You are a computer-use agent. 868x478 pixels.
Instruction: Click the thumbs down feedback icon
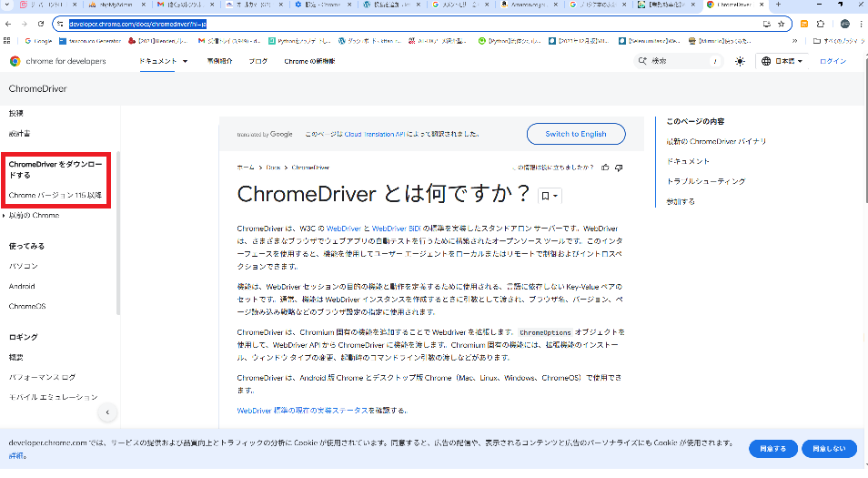pyautogui.click(x=619, y=168)
